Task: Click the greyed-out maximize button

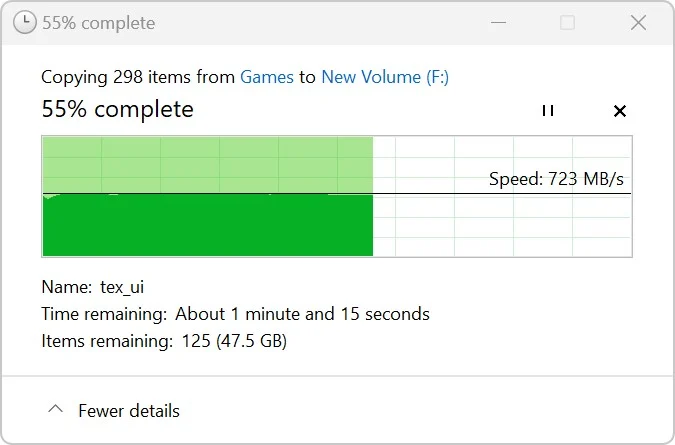Action: 567,23
